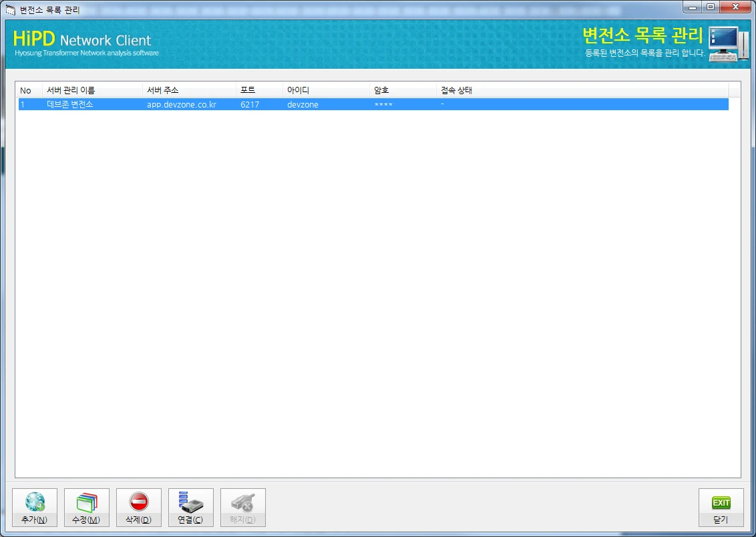Click the 서버 주소 column header
Image resolution: width=756 pixels, height=537 pixels.
tap(190, 90)
